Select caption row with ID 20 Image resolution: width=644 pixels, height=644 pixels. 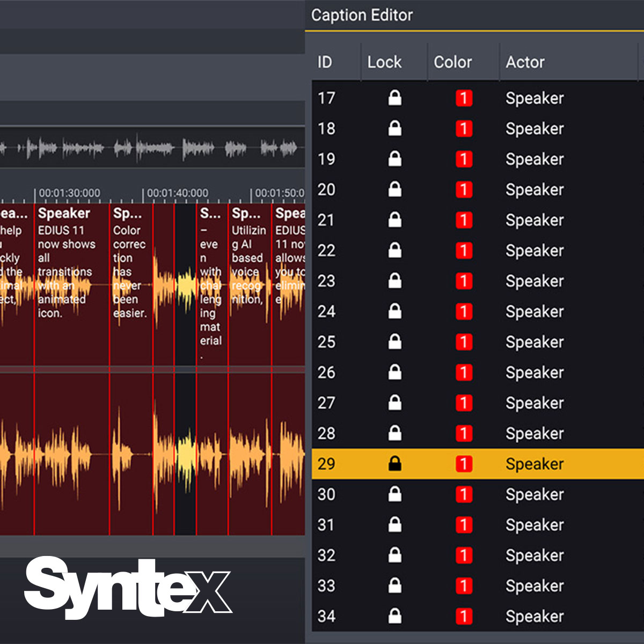click(x=326, y=190)
